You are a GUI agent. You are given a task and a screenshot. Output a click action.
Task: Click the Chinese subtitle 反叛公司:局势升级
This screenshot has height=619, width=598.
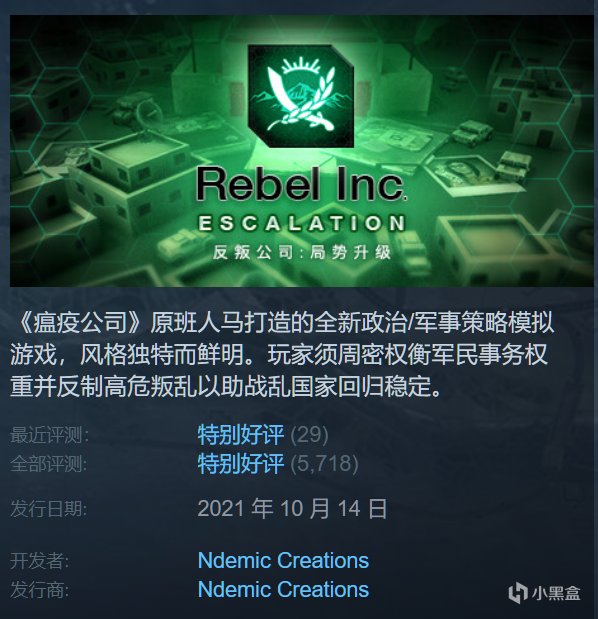pyautogui.click(x=302, y=252)
